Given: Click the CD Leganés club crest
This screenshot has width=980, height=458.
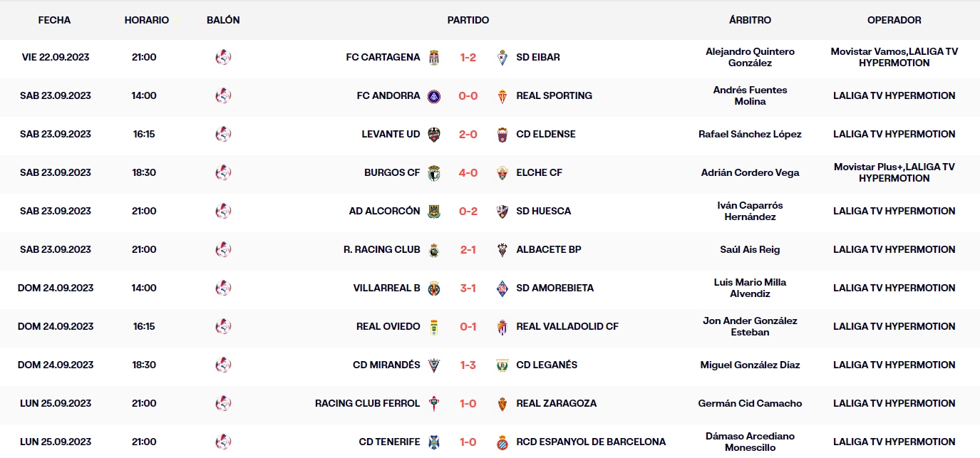Looking at the screenshot, I should point(501,365).
